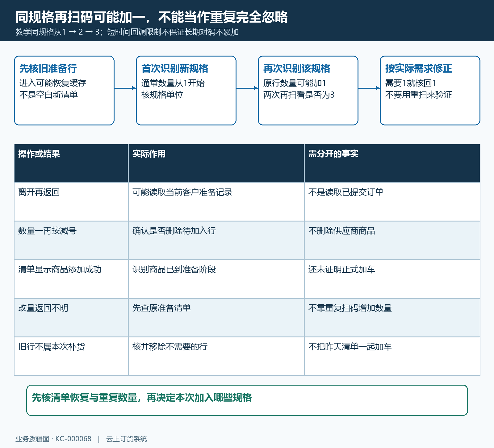Image resolution: width=494 pixels, height=448 pixels.
Task: Click the '需分开的事实' column header
Action: pos(392,163)
